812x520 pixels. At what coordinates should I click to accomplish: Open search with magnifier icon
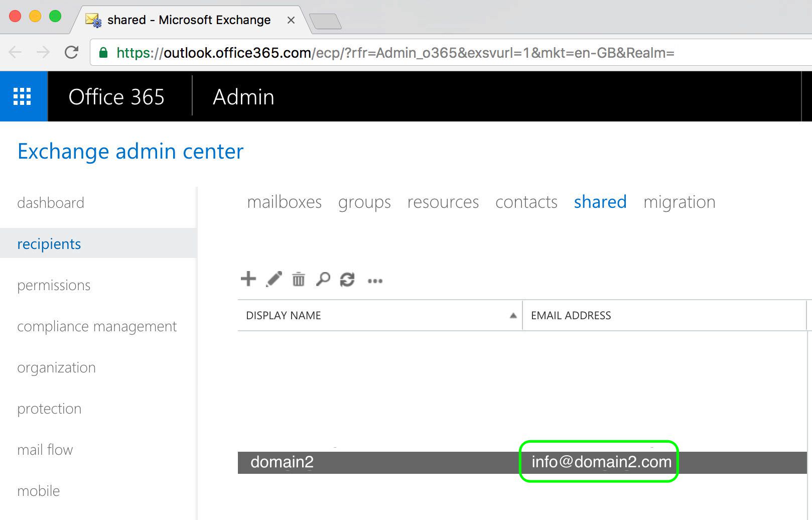[x=323, y=279]
